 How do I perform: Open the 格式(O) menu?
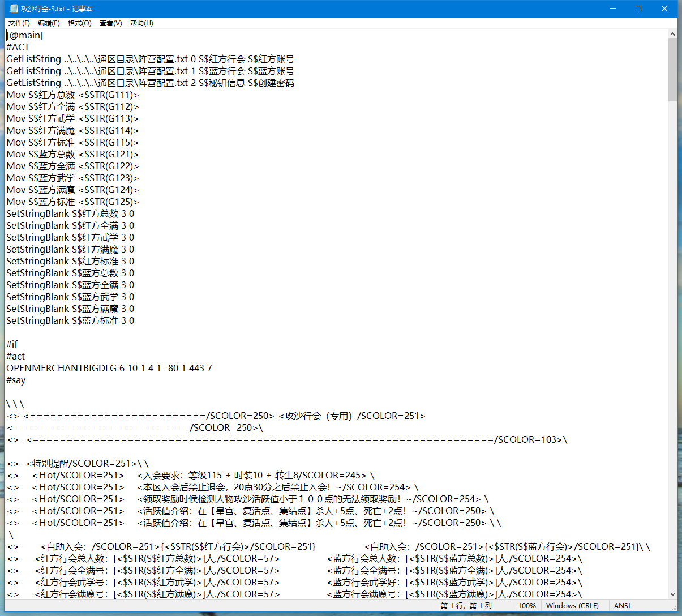point(80,23)
